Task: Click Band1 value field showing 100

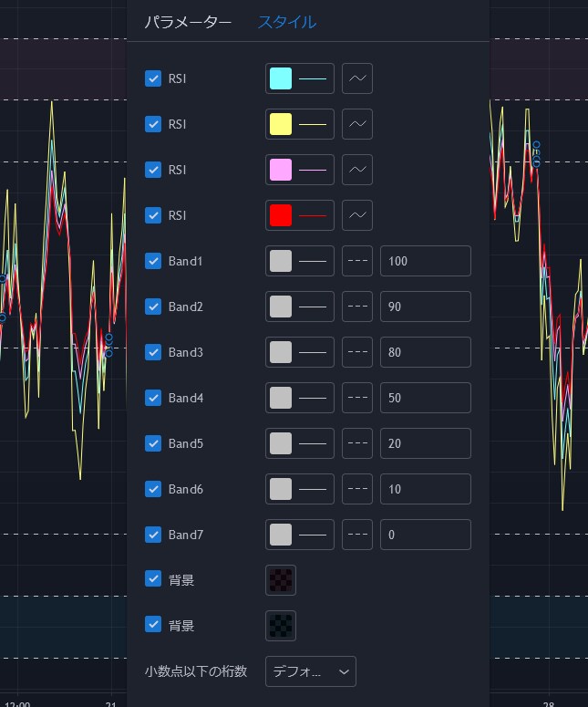Action: 426,261
